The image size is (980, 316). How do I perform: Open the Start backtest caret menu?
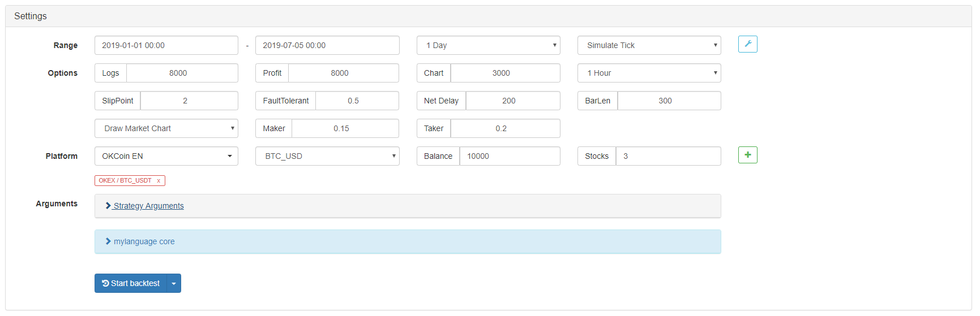pos(174,283)
